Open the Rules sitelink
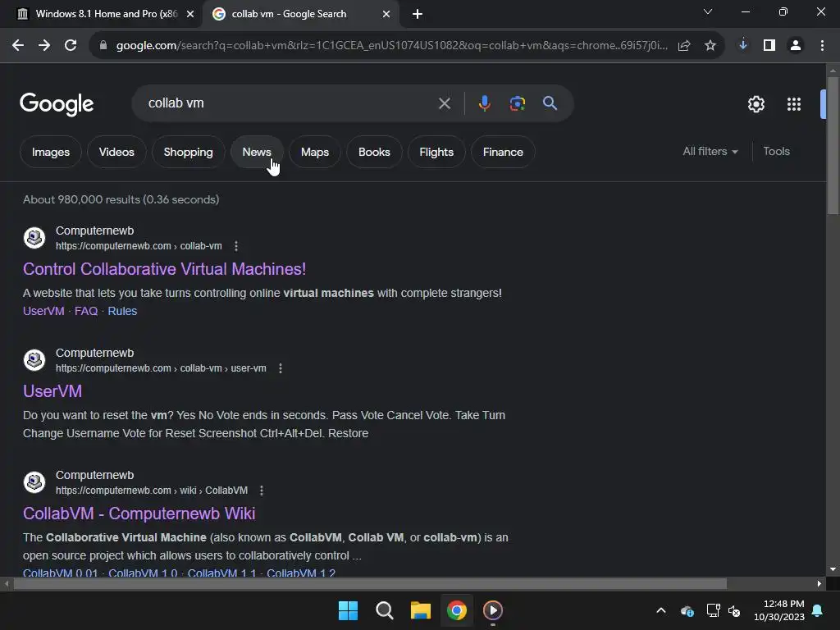Viewport: 840px width, 630px height. pyautogui.click(x=122, y=311)
